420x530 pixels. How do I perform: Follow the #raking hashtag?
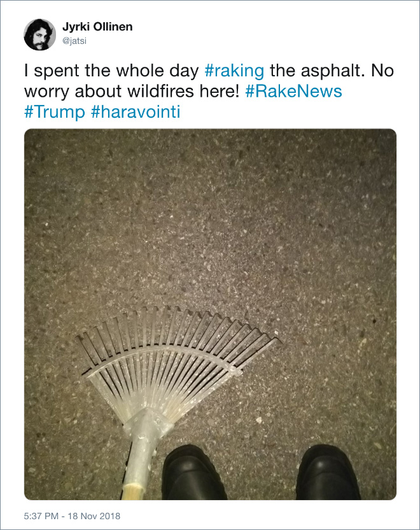(x=234, y=71)
